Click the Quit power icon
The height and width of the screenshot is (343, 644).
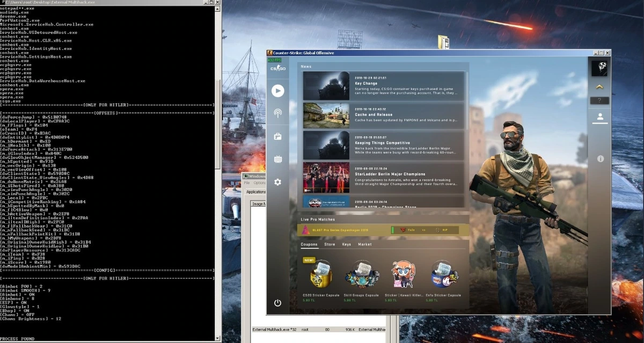pos(277,303)
